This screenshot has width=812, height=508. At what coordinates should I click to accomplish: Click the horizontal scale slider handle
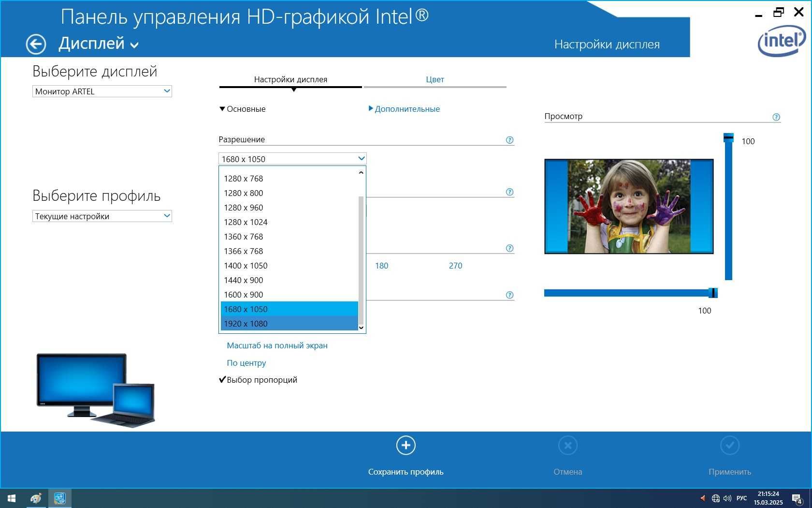coord(712,293)
